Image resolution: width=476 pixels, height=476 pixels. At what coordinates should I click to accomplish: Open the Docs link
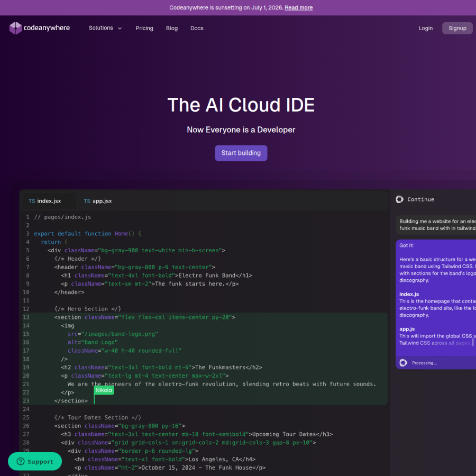197,28
